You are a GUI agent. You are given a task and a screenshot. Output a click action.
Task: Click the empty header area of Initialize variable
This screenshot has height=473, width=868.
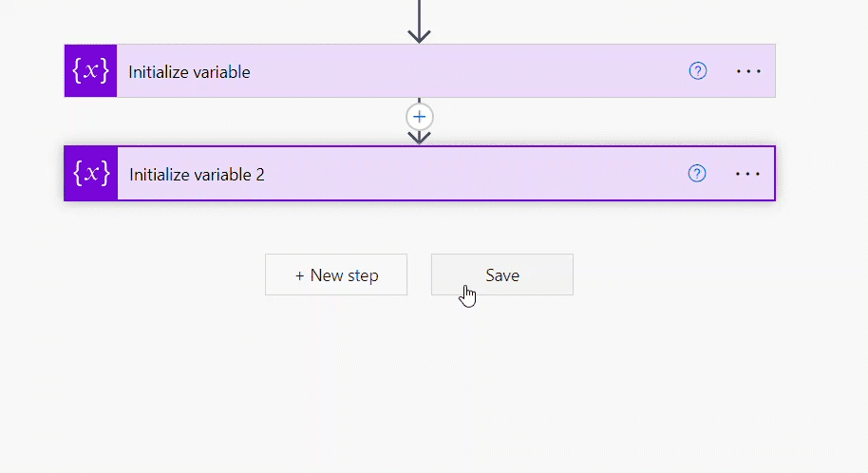(456, 71)
